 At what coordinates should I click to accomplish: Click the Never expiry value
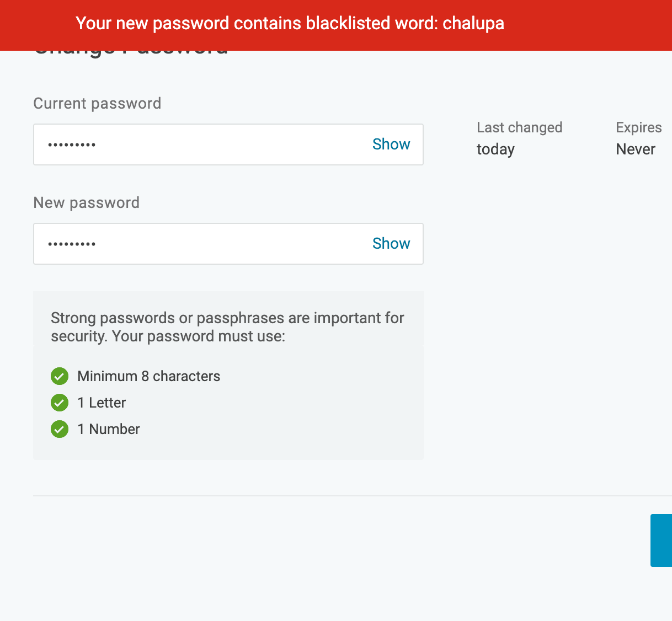click(x=636, y=149)
